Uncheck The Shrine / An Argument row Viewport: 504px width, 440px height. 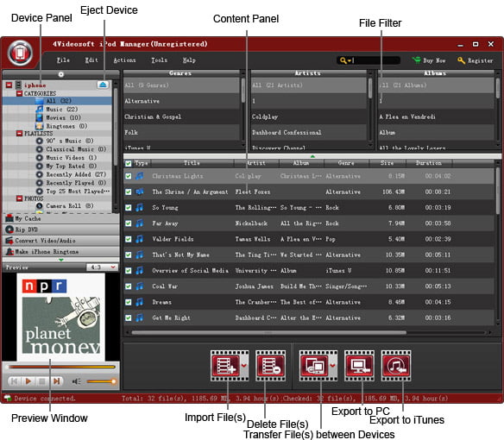click(129, 192)
